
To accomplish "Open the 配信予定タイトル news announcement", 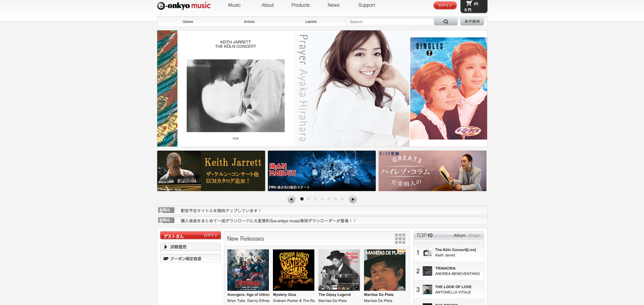I will pyautogui.click(x=221, y=211).
